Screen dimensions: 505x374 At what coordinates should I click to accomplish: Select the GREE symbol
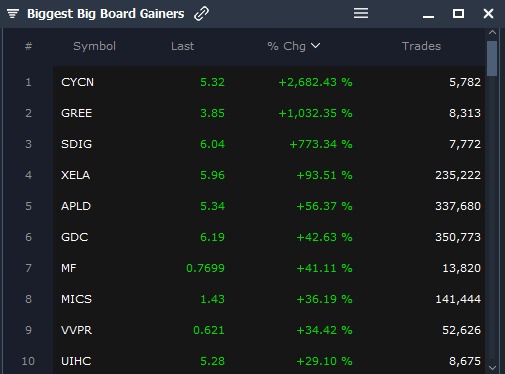[x=76, y=113]
